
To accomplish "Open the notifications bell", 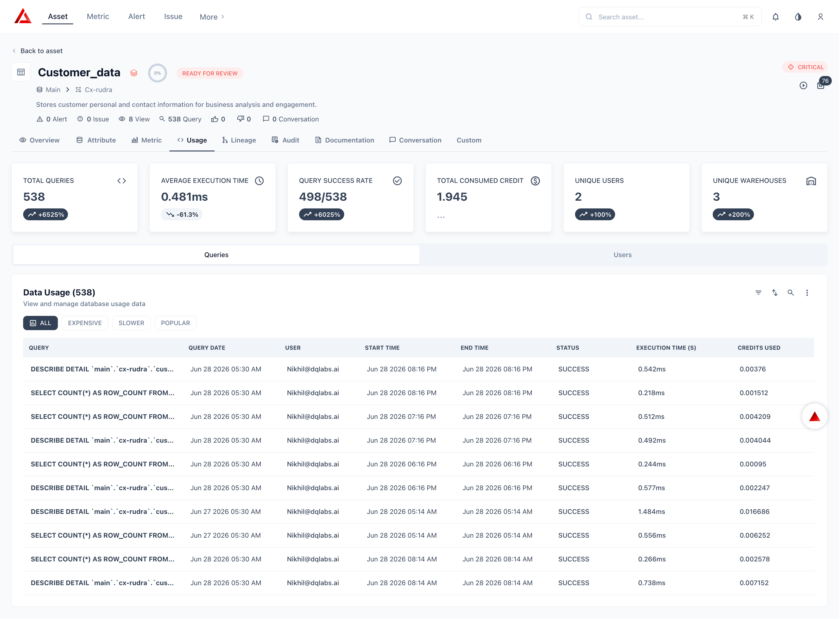I will tap(776, 17).
